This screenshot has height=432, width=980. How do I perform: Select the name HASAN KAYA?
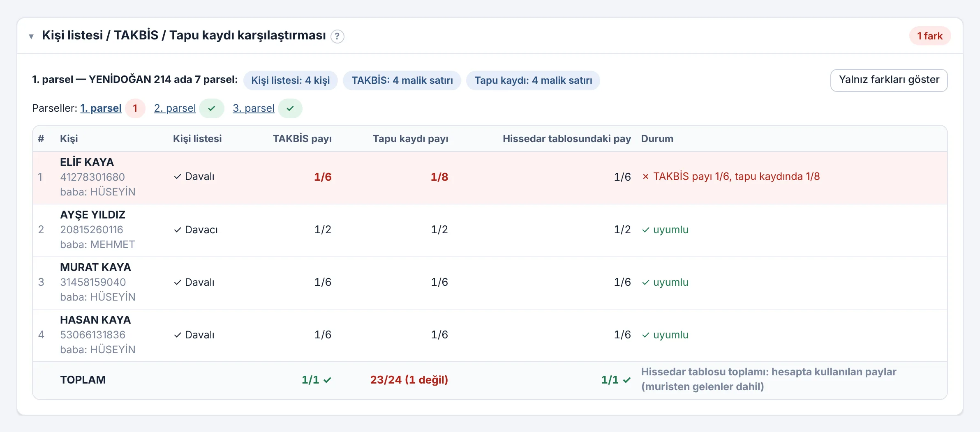point(95,320)
